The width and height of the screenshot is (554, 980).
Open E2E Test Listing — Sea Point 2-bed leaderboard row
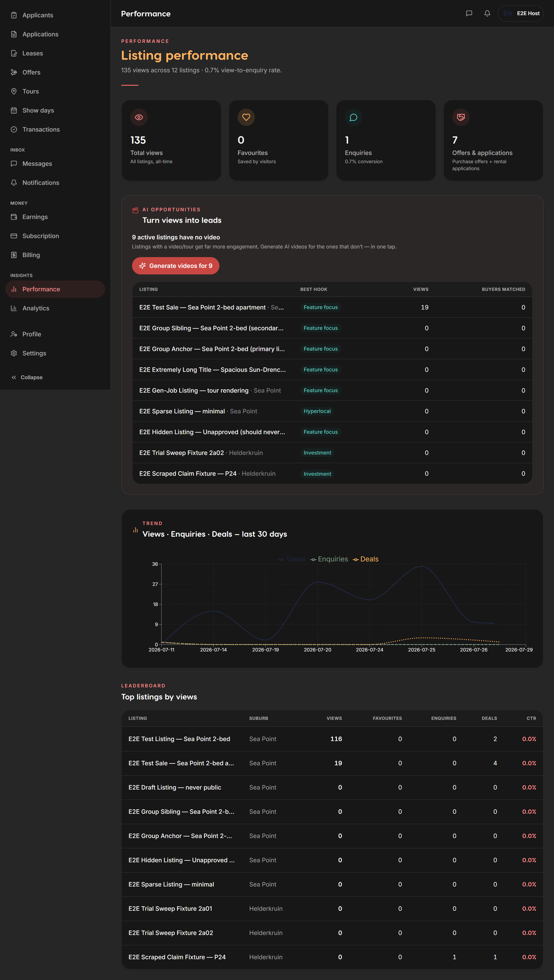click(332, 739)
